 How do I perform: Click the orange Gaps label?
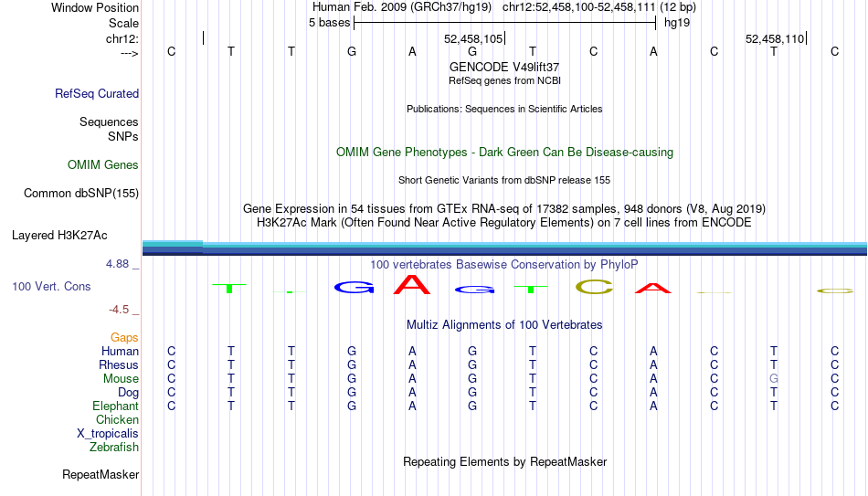124,338
